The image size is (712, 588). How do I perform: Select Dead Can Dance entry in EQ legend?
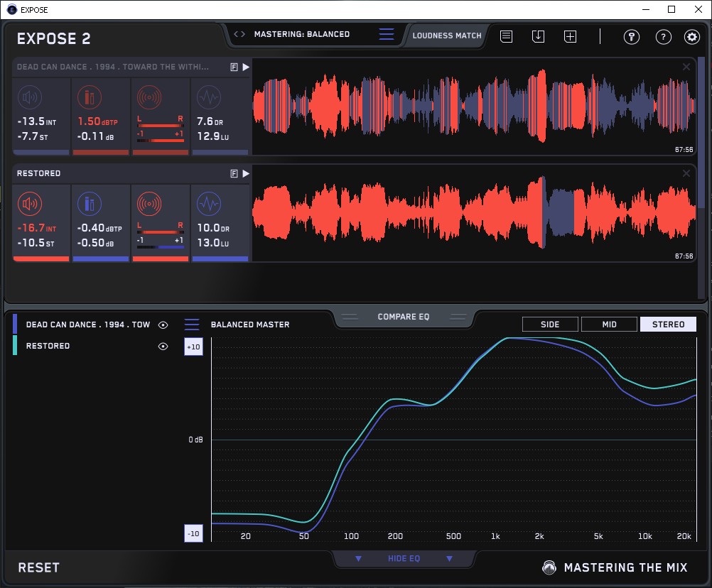coord(88,325)
